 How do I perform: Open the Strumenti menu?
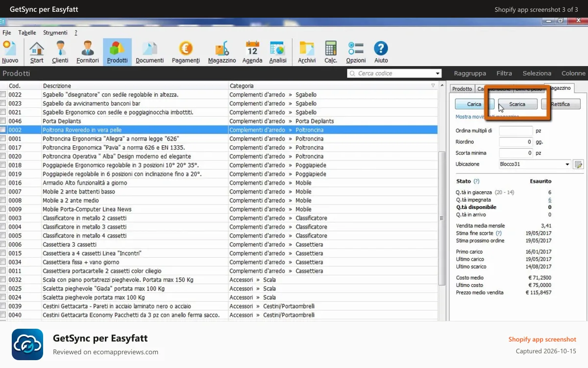pyautogui.click(x=55, y=33)
